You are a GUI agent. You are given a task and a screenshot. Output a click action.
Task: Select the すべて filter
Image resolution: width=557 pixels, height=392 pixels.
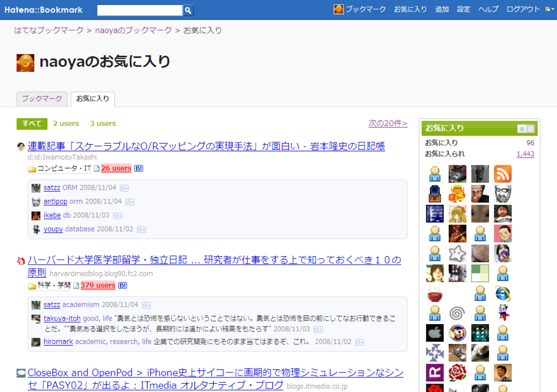click(x=32, y=124)
